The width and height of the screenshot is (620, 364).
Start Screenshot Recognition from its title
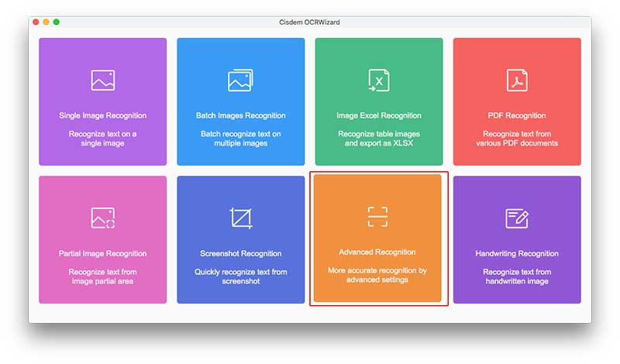[x=240, y=254]
